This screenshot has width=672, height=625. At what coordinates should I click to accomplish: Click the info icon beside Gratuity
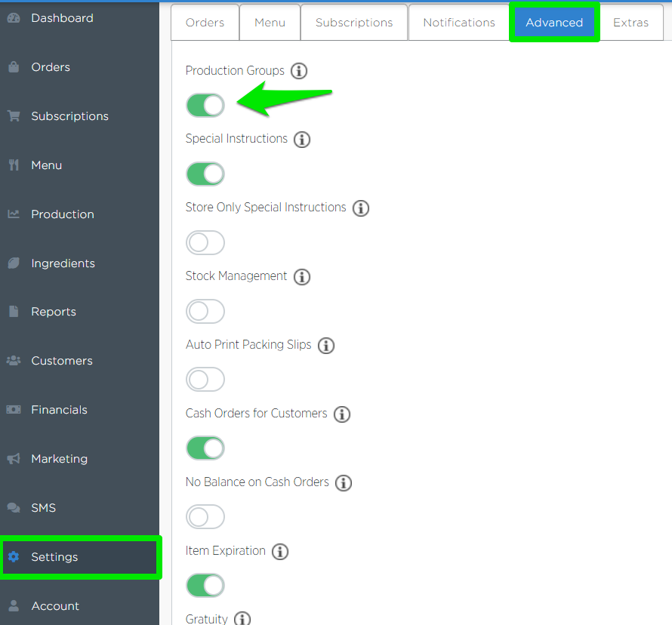[242, 619]
